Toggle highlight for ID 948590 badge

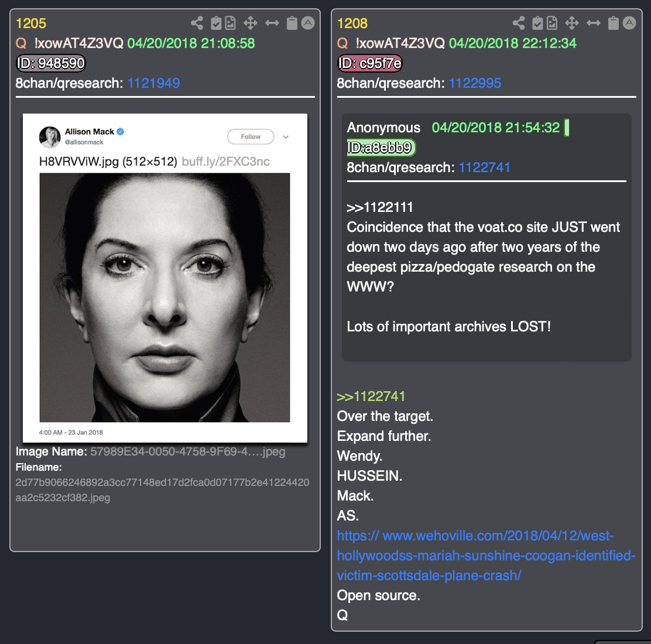coord(51,63)
